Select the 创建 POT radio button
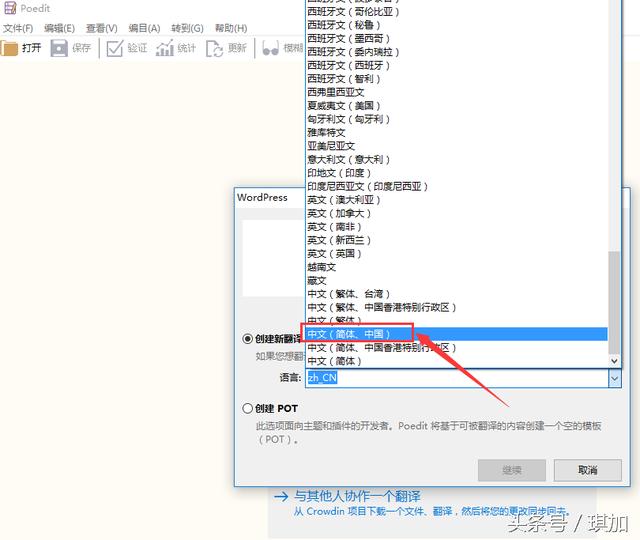Image resolution: width=640 pixels, height=540 pixels. (248, 408)
